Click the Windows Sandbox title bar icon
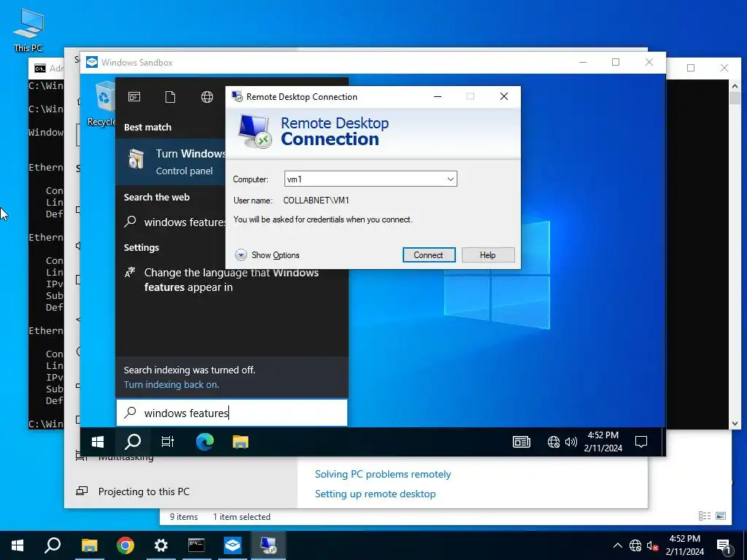The image size is (747, 560). click(x=91, y=63)
